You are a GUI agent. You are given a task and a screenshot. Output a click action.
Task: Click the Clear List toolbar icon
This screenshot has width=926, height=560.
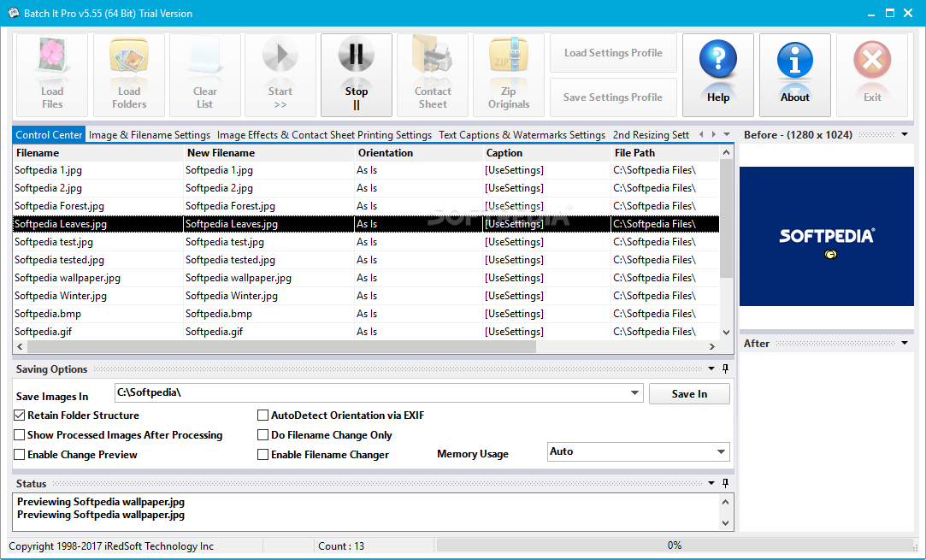[x=205, y=75]
